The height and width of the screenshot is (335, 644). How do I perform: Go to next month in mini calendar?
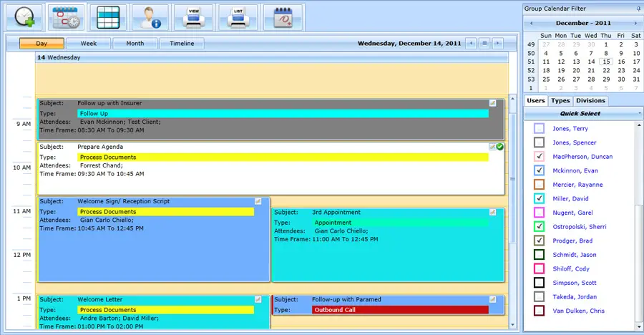[x=635, y=24]
